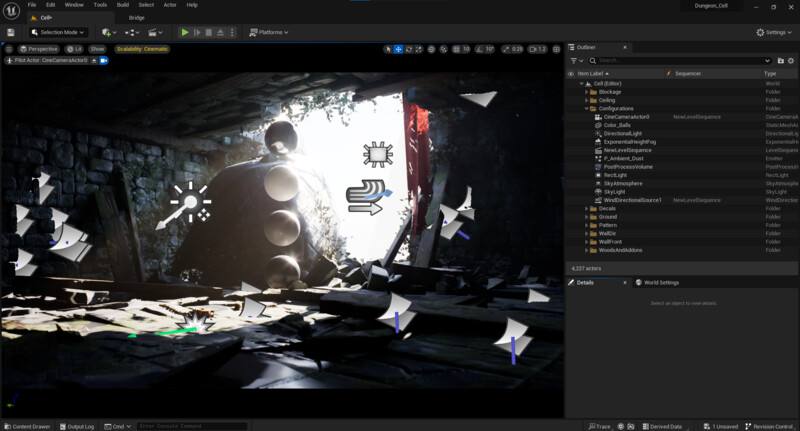800x431 pixels.
Task: Open the Output Log
Action: (x=77, y=426)
